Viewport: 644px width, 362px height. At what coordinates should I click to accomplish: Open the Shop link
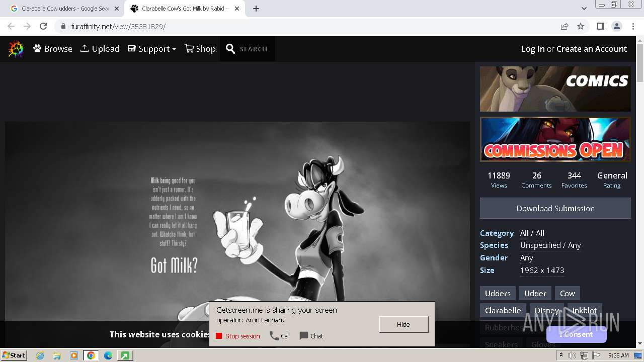200,49
